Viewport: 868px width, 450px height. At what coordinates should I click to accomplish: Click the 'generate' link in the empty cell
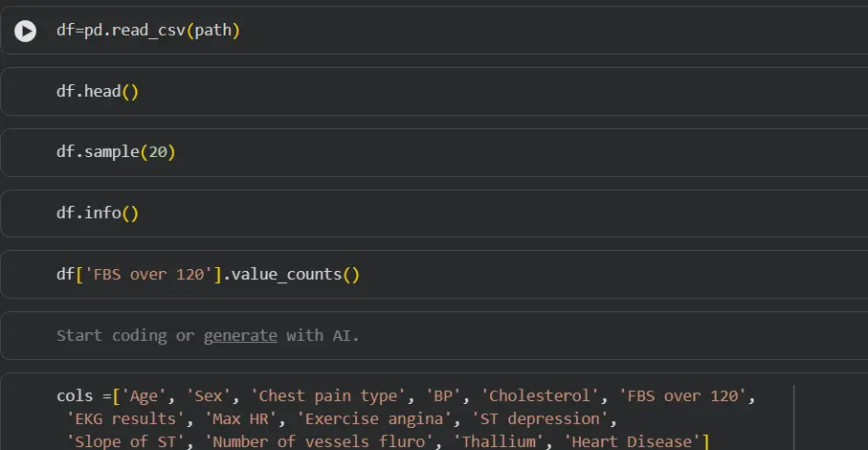coord(240,335)
